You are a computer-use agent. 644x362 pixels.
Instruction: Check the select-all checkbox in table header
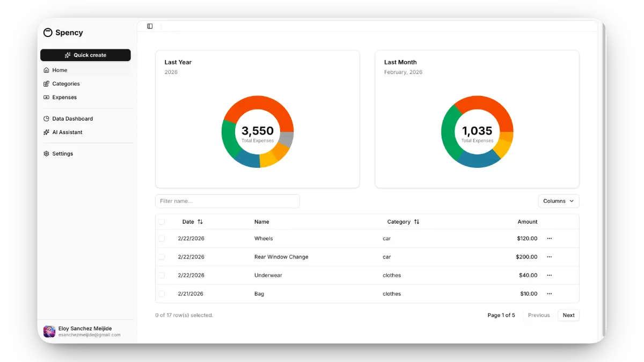pyautogui.click(x=162, y=221)
